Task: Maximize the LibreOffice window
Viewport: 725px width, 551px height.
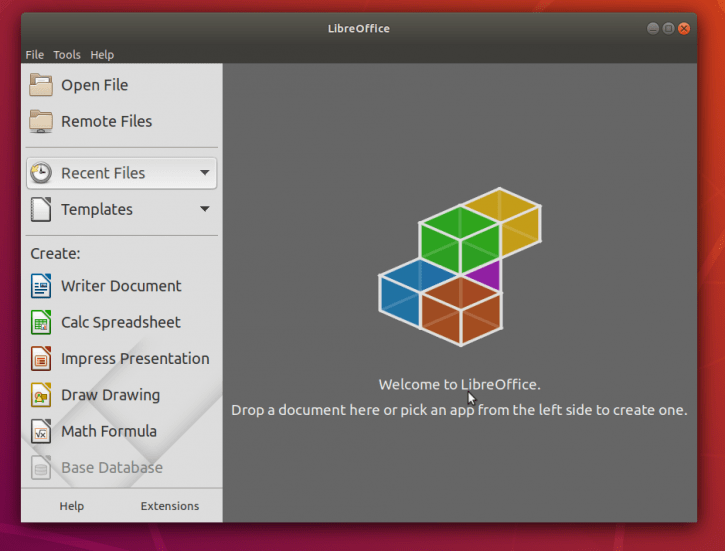Action: click(668, 29)
